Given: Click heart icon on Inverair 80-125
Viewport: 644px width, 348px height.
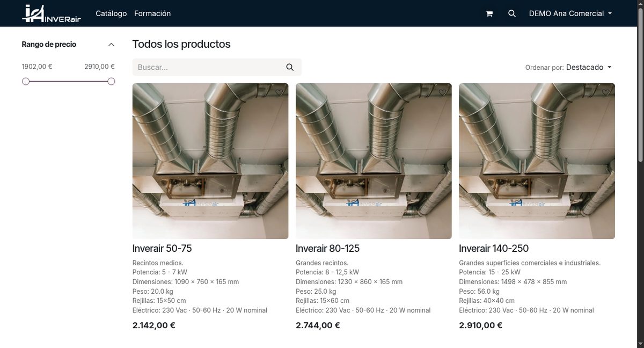Looking at the screenshot, I should click(x=442, y=92).
